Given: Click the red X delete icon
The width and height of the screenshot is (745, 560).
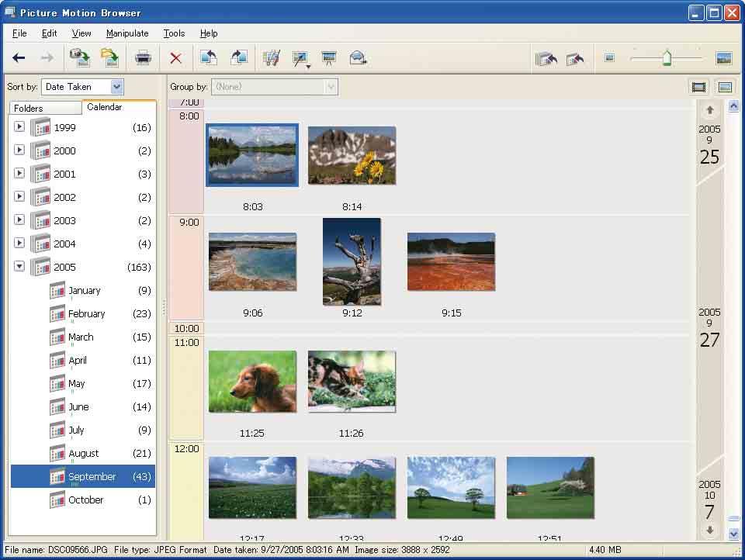Looking at the screenshot, I should point(176,58).
